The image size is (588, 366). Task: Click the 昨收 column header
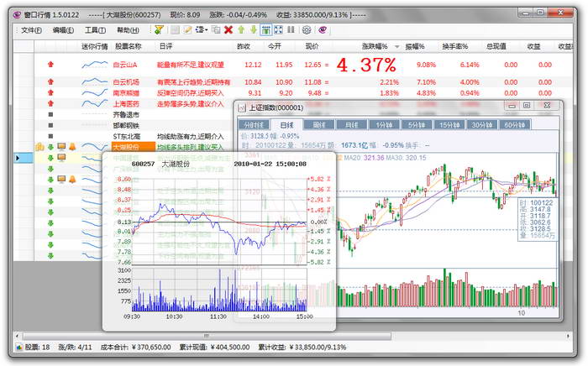244,46
